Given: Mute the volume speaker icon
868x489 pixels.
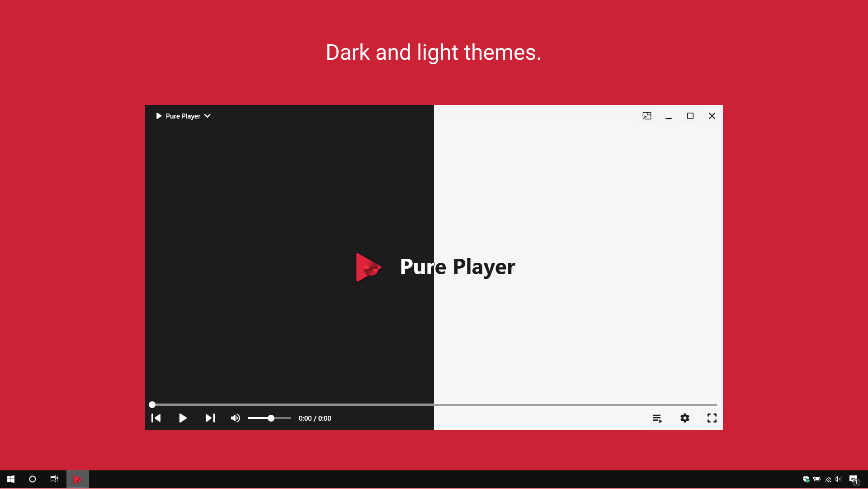Looking at the screenshot, I should click(x=235, y=418).
